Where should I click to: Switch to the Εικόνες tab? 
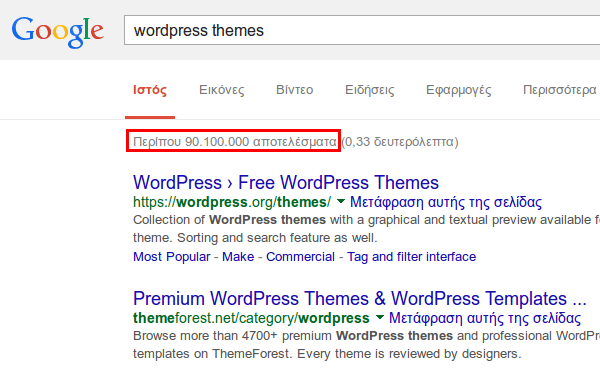222,90
